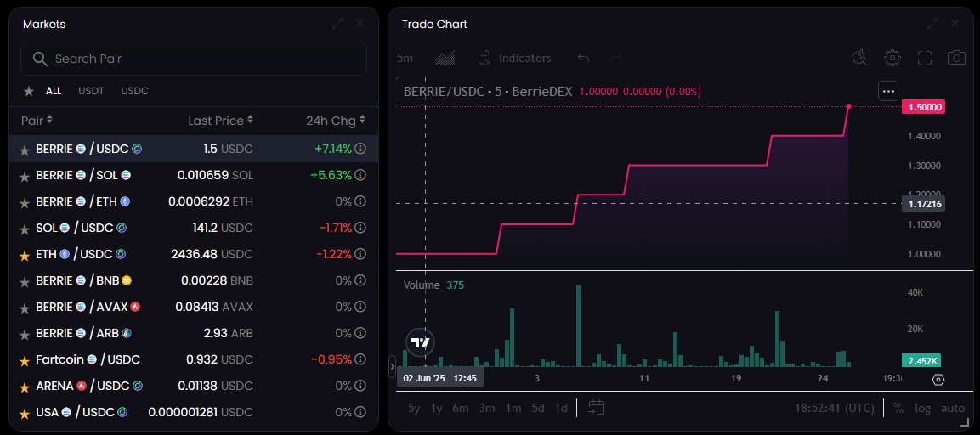Image resolution: width=980 pixels, height=435 pixels.
Task: Focus the Search Pair field
Action: coord(194,59)
